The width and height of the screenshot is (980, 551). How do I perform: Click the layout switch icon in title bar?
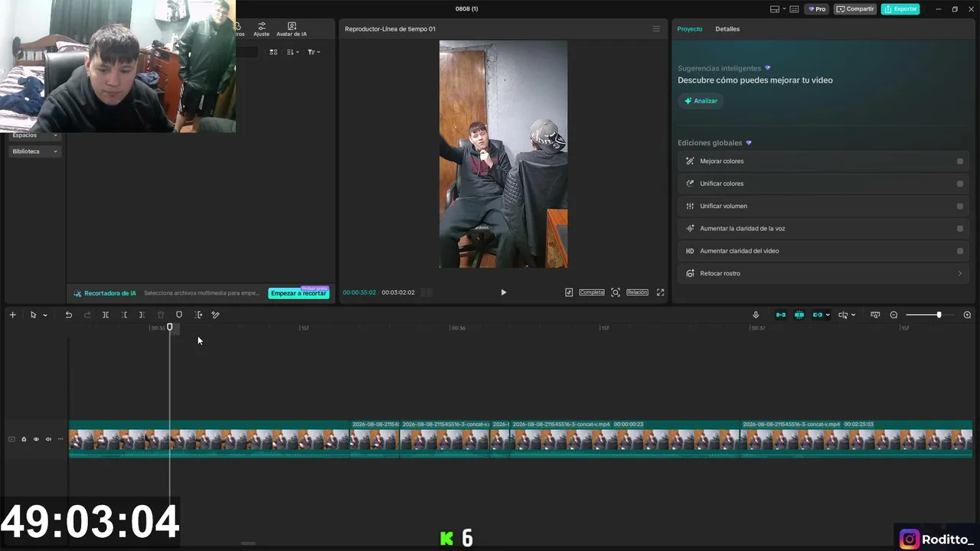775,9
